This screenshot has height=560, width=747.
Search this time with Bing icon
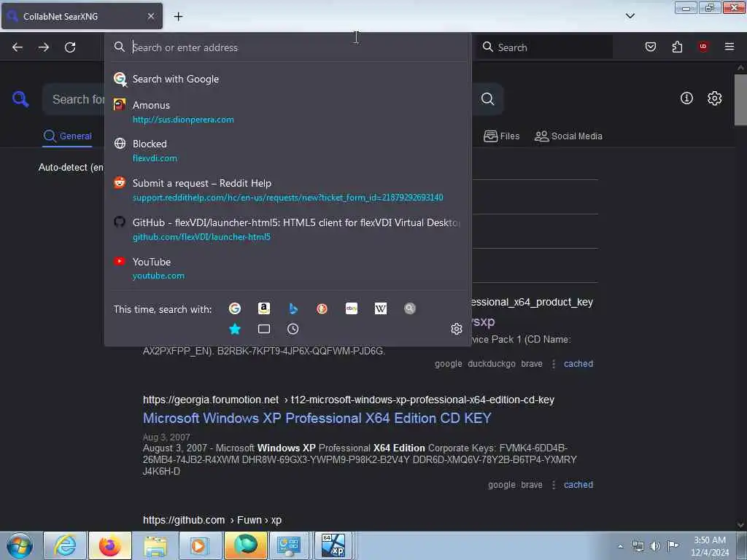point(293,308)
